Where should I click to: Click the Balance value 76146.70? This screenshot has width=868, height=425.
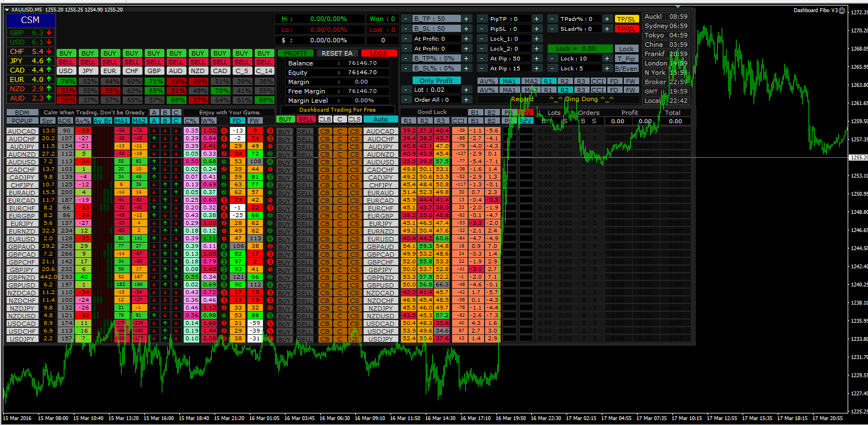362,63
